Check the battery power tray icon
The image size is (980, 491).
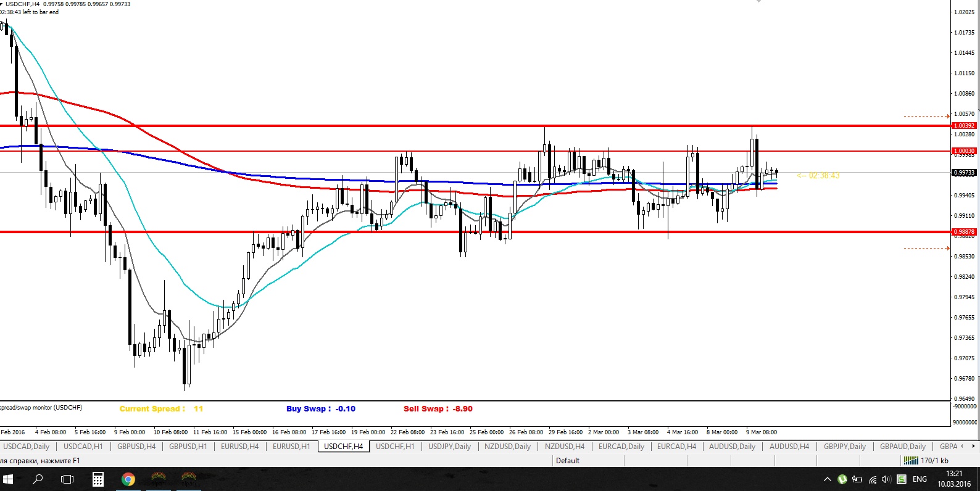[x=857, y=479]
